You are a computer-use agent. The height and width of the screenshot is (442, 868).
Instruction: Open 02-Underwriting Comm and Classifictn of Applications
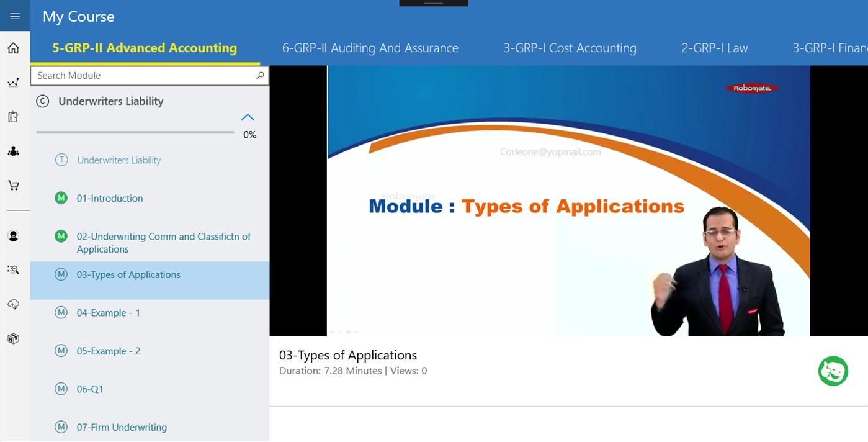click(164, 243)
